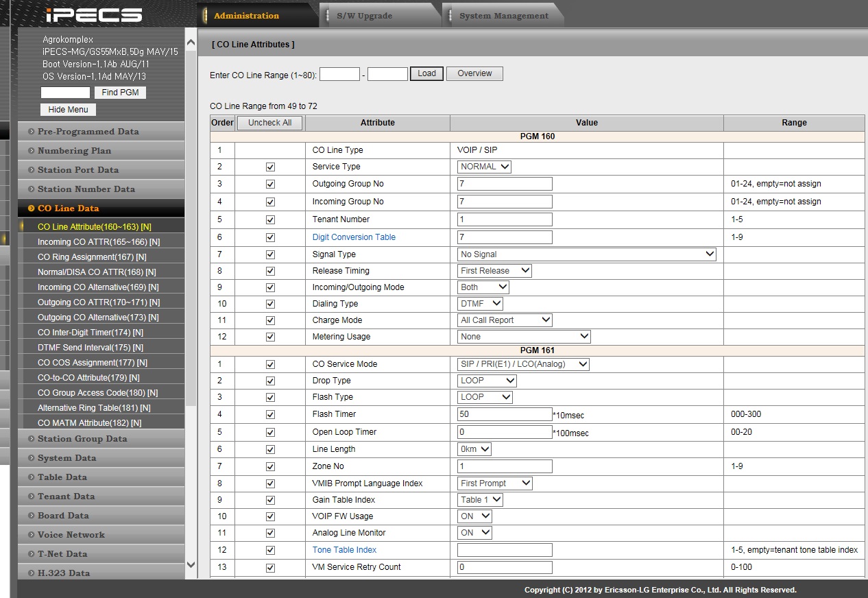
Task: Toggle the Flash Timer checkbox
Action: 270,415
